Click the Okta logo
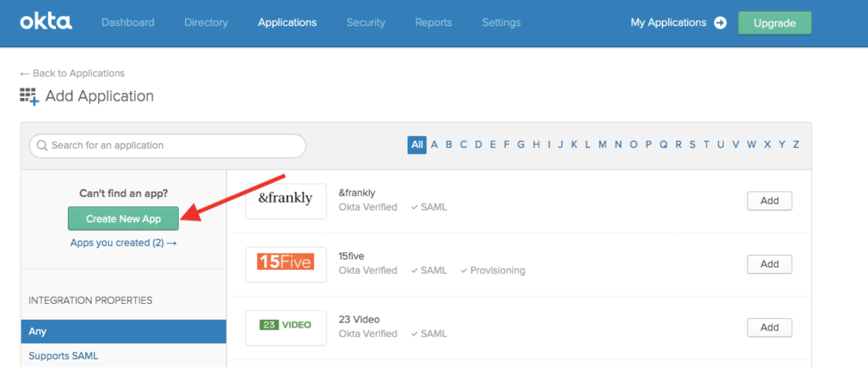 [46, 22]
